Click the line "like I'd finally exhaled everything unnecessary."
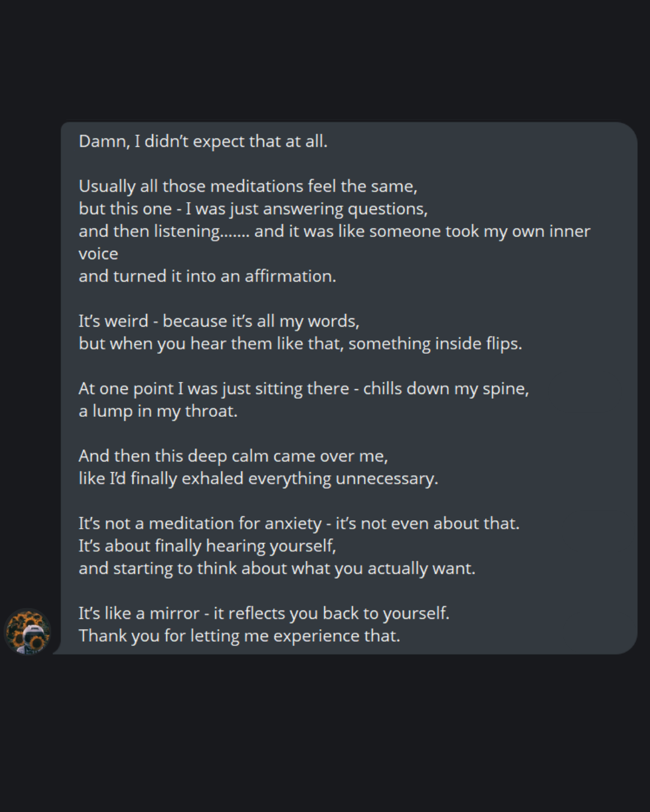 (x=258, y=479)
